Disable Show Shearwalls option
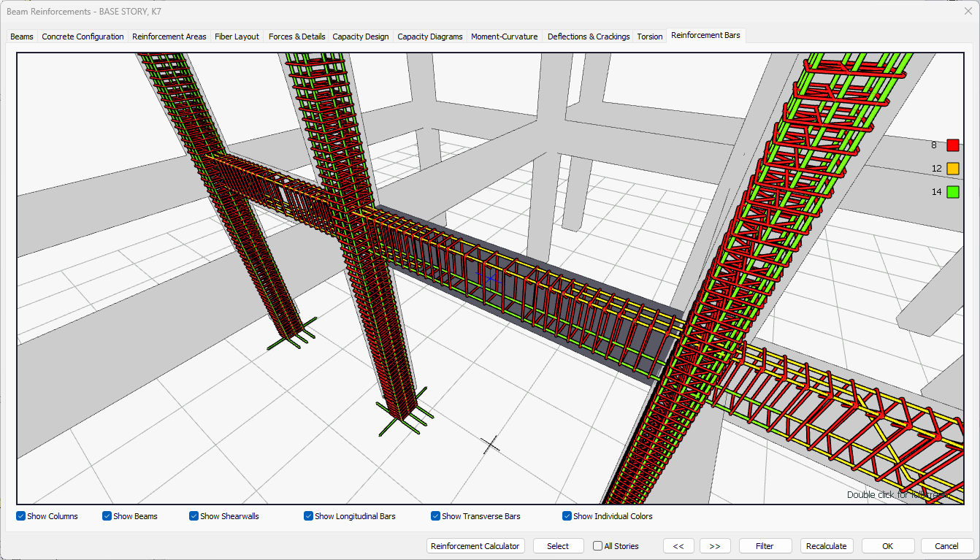 pos(194,516)
